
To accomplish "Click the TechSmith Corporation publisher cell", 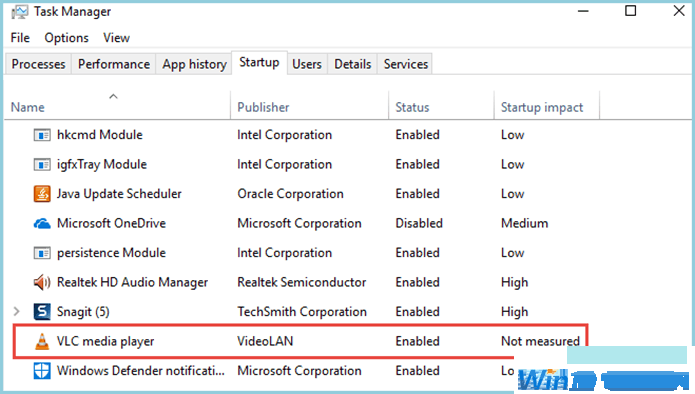I will tap(302, 312).
